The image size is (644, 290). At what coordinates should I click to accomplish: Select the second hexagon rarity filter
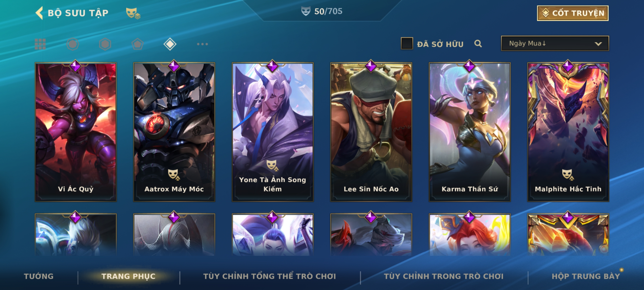click(x=105, y=44)
